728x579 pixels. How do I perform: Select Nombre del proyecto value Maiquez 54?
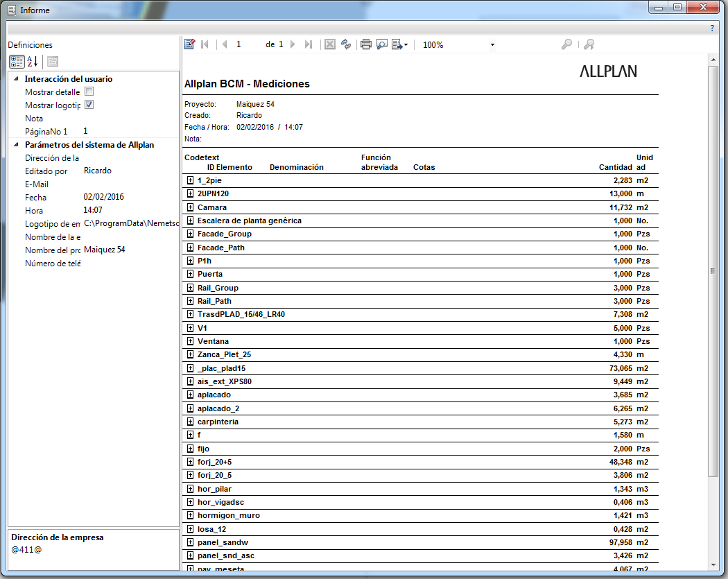coord(105,250)
